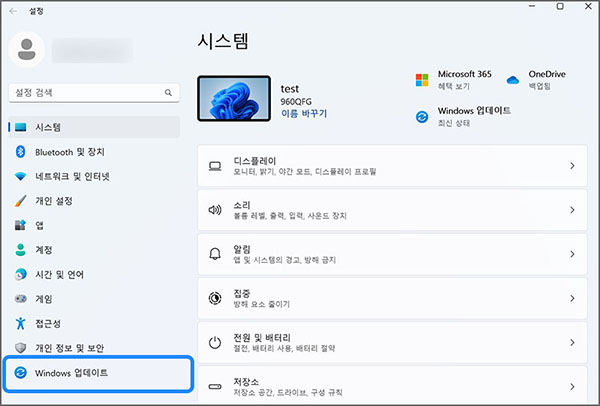Click the model text 960QFG
The image size is (600, 406).
tap(296, 102)
